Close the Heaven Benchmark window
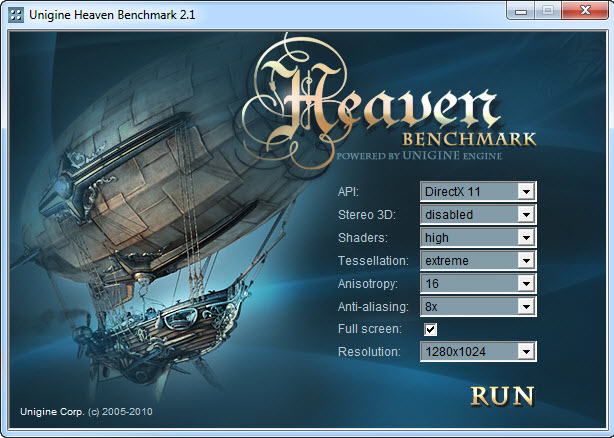 click(x=585, y=10)
